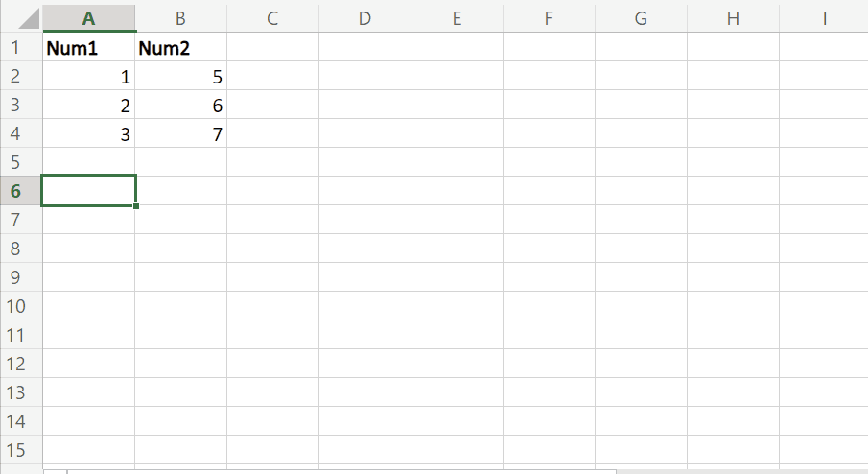This screenshot has width=868, height=474.
Task: Click cell containing value 1
Action: point(89,77)
